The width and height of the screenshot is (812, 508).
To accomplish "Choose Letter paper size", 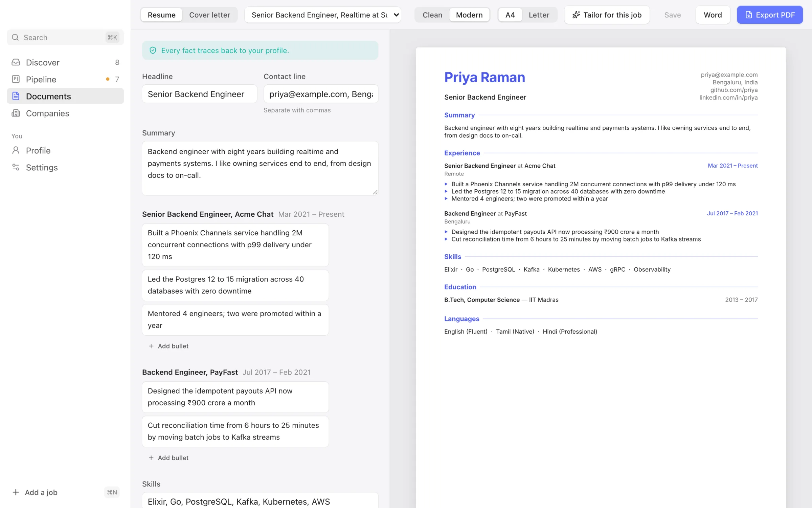I will (539, 15).
